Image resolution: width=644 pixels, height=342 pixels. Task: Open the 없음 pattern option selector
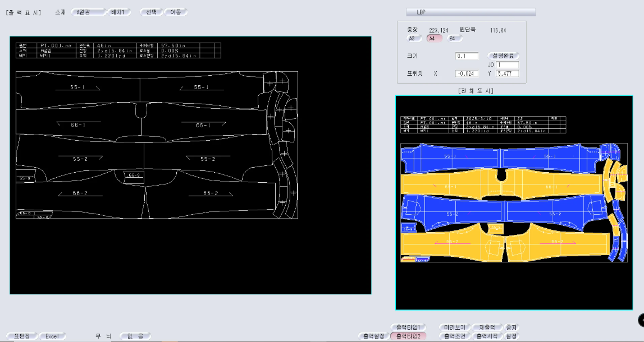click(x=135, y=336)
